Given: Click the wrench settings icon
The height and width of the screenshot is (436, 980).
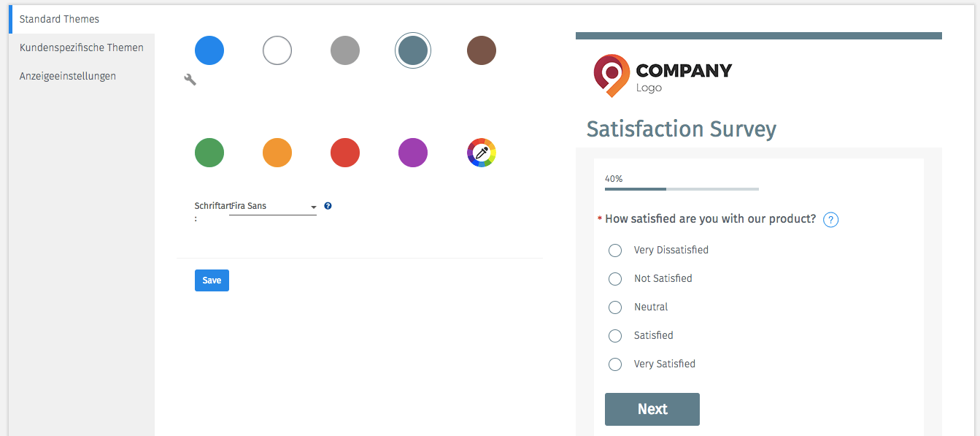Looking at the screenshot, I should pos(190,80).
